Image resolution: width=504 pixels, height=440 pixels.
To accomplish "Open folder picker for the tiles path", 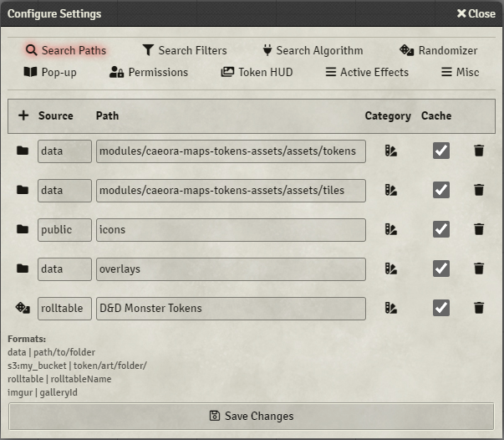I will [x=23, y=190].
